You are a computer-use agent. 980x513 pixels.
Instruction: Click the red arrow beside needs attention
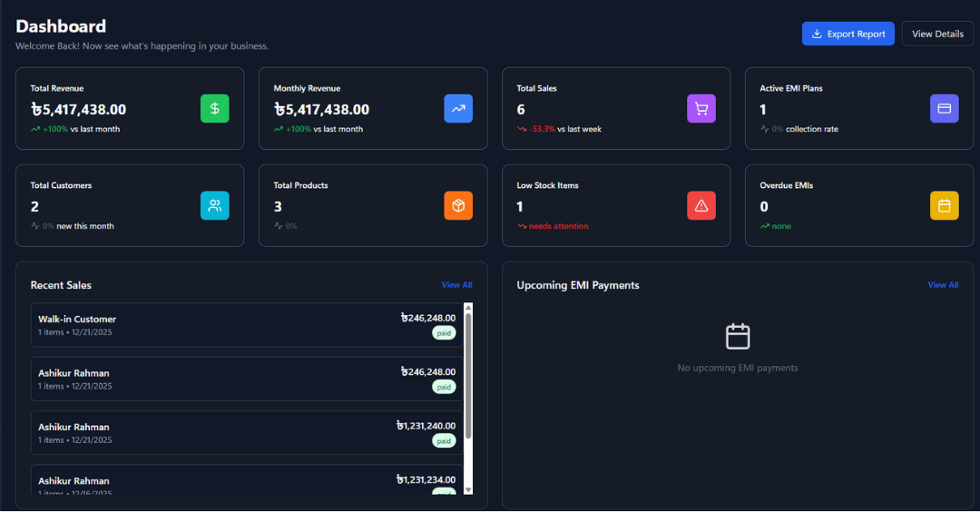[522, 226]
